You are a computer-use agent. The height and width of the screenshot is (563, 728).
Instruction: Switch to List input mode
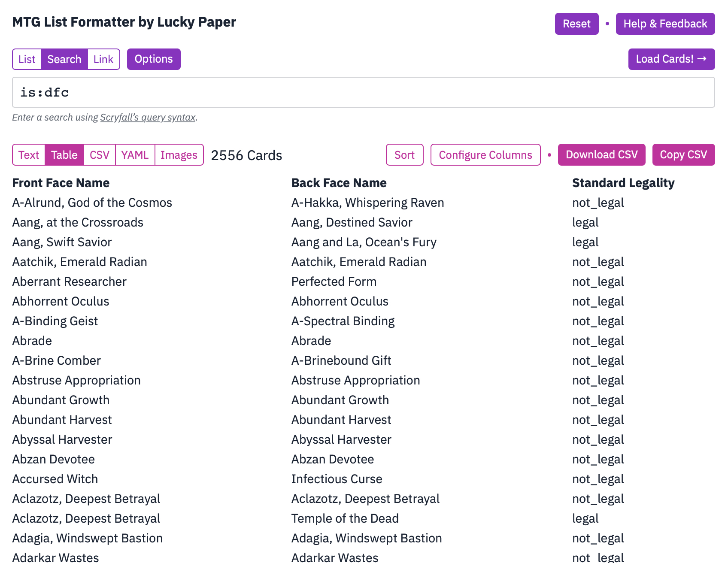[x=27, y=59]
